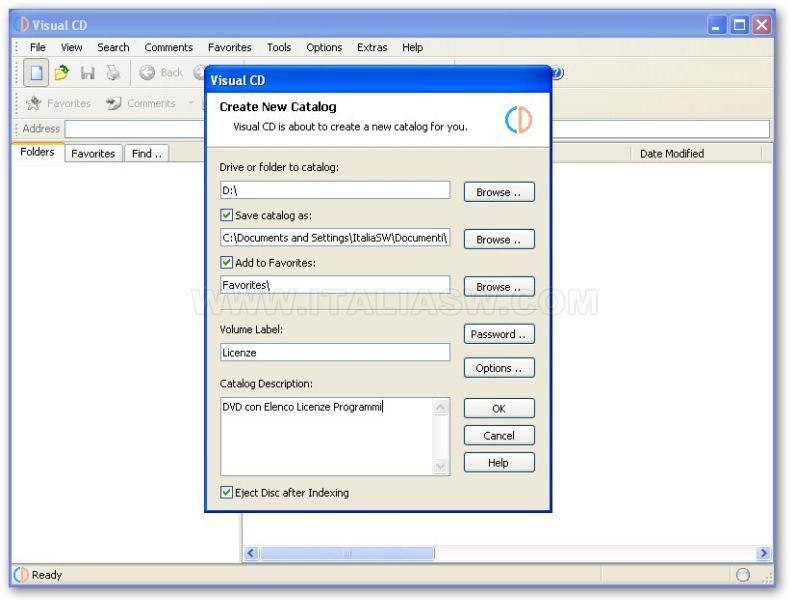This screenshot has width=790, height=600.
Task: Toggle the Add to Favorites checkbox
Action: [227, 263]
